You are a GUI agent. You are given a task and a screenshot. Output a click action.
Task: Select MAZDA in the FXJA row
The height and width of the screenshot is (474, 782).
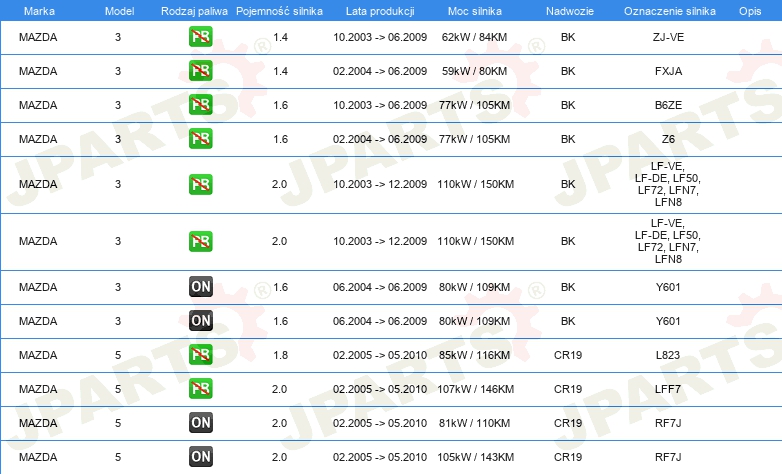click(x=38, y=71)
